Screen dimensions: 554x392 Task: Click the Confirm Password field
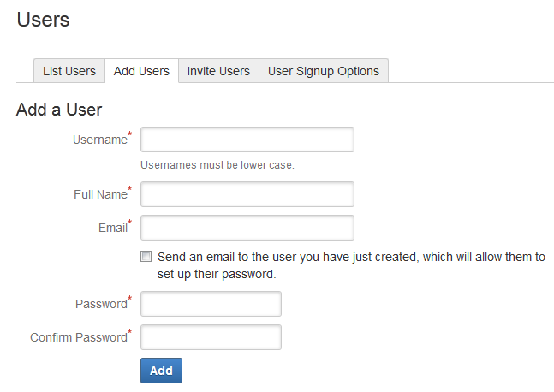click(x=211, y=337)
